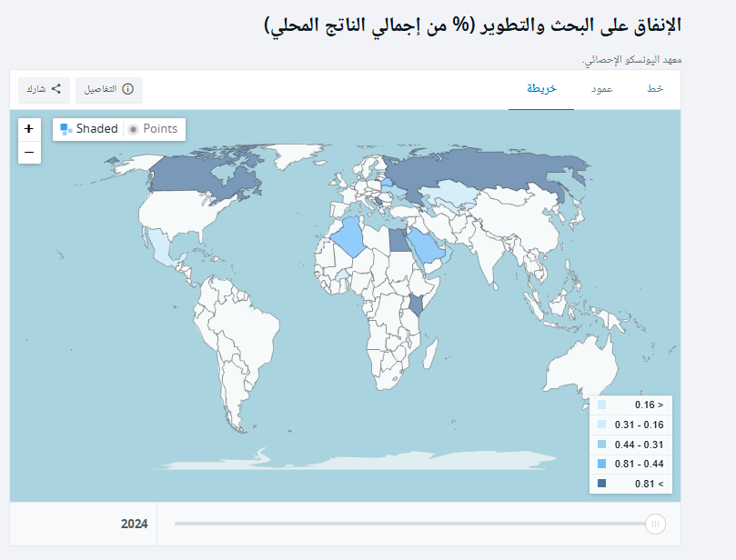
Task: Select legend swatch for 0.81 - 0.44
Action: [x=601, y=464]
